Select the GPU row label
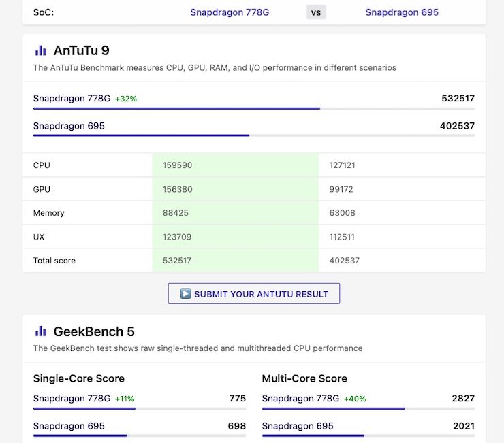This screenshot has height=443, width=504. (x=42, y=189)
